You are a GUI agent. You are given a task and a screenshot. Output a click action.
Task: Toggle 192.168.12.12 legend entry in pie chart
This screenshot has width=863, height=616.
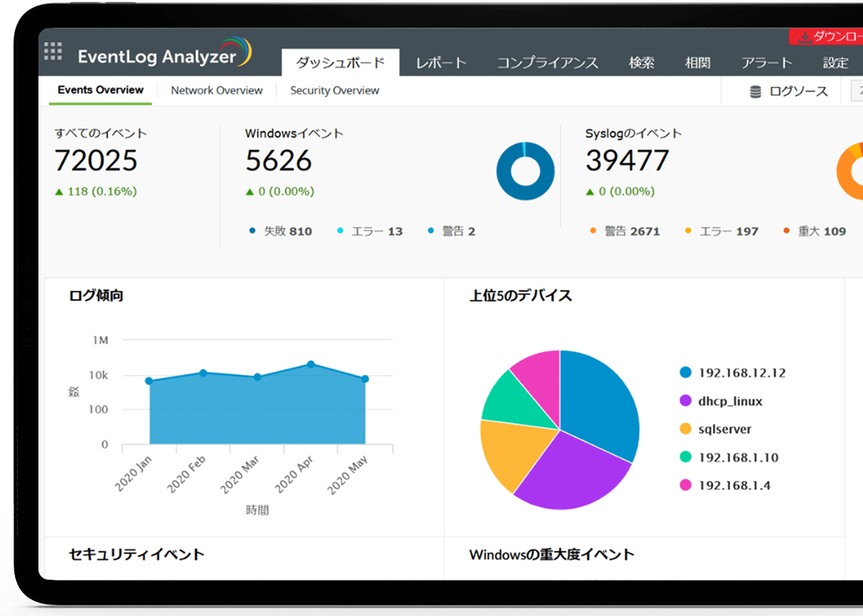coord(732,373)
